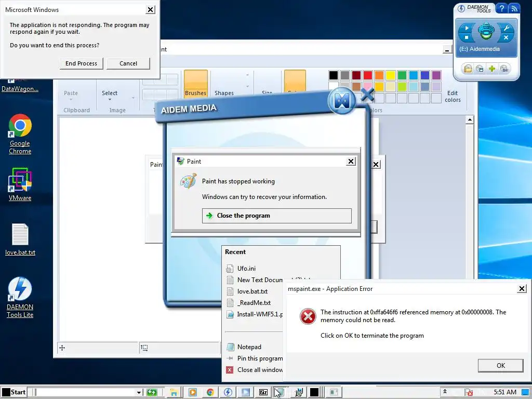532x399 pixels.
Task: Open Install-WMF5.1 from the Recent list
Action: click(254, 314)
